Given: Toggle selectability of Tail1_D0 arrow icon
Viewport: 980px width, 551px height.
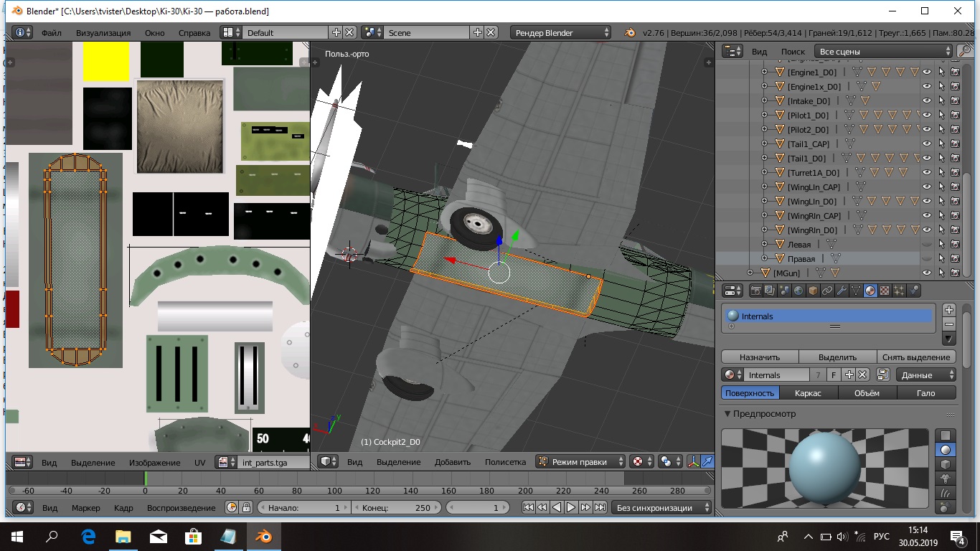Looking at the screenshot, I should tap(941, 159).
